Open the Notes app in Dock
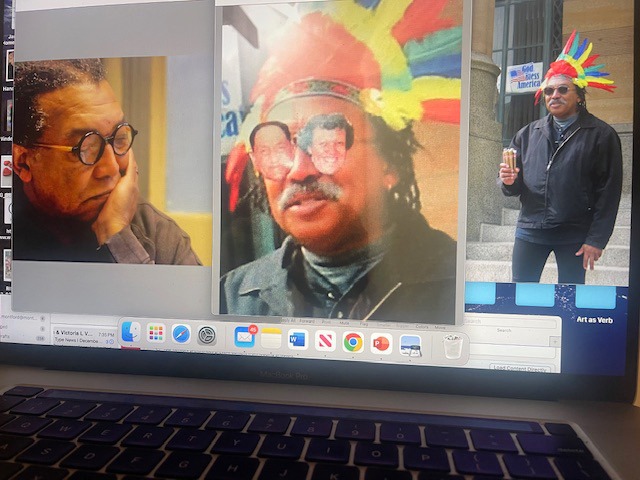 tap(271, 338)
